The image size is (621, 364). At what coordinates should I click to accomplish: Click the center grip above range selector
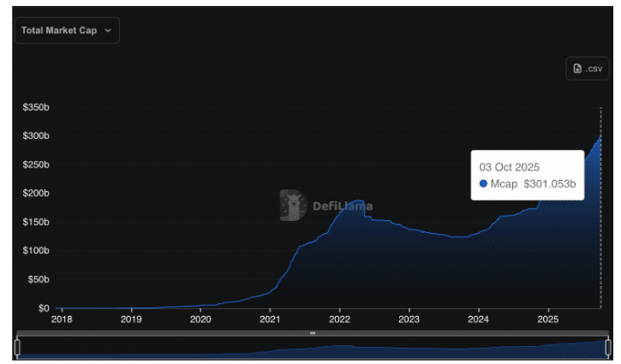coord(313,332)
